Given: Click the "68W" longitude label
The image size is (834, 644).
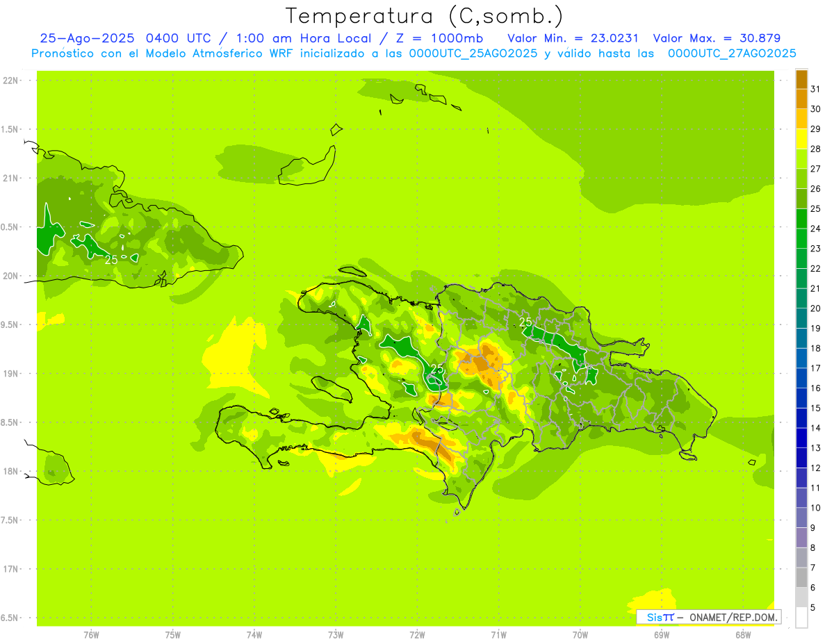Looking at the screenshot, I should coord(743,634).
